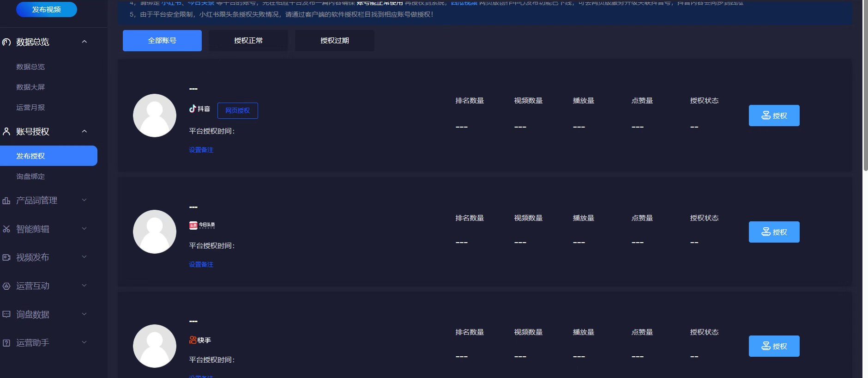Click the 发布视频 button
The image size is (868, 378).
(46, 9)
